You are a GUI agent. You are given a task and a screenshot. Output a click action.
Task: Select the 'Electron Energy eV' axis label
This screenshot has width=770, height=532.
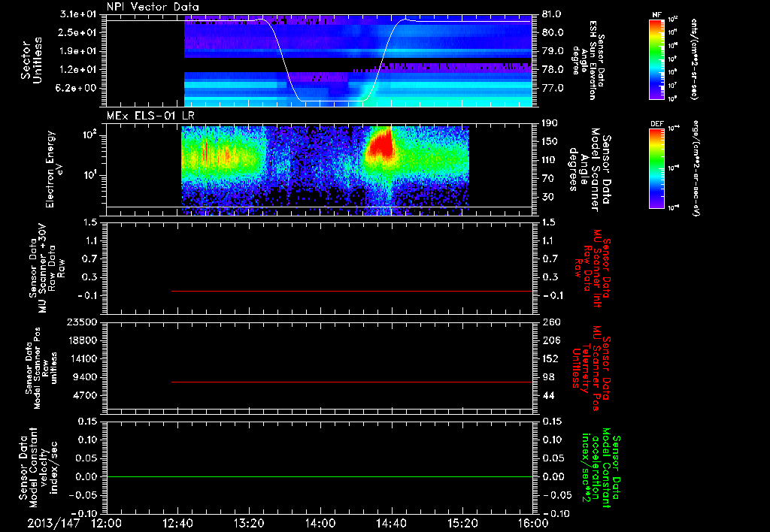tap(54, 169)
